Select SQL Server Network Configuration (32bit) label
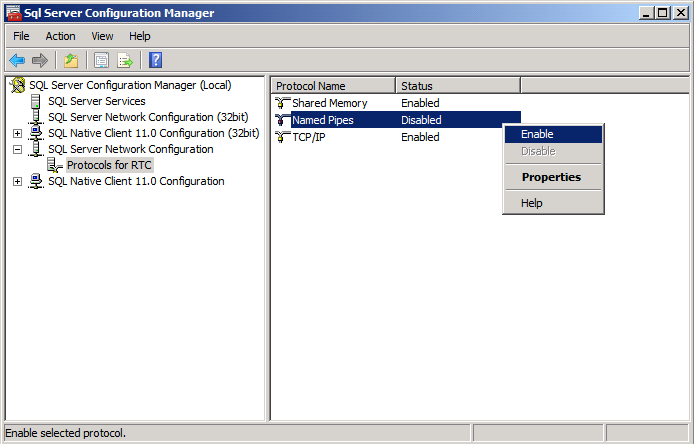694x444 pixels. 148,117
